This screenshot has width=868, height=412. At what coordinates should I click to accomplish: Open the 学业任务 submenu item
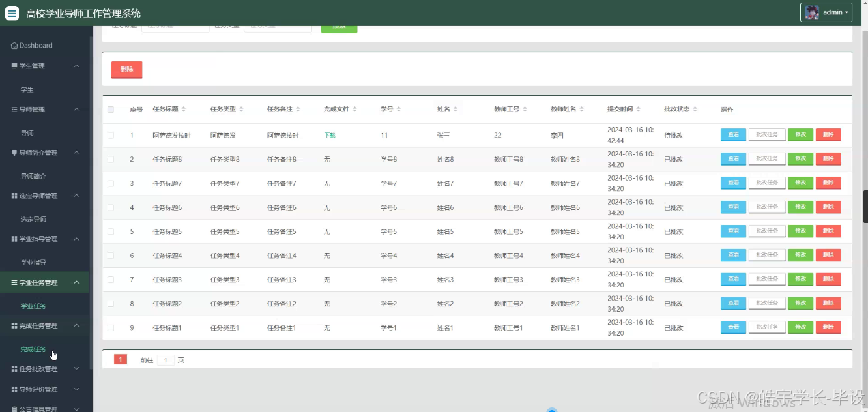pyautogui.click(x=33, y=306)
